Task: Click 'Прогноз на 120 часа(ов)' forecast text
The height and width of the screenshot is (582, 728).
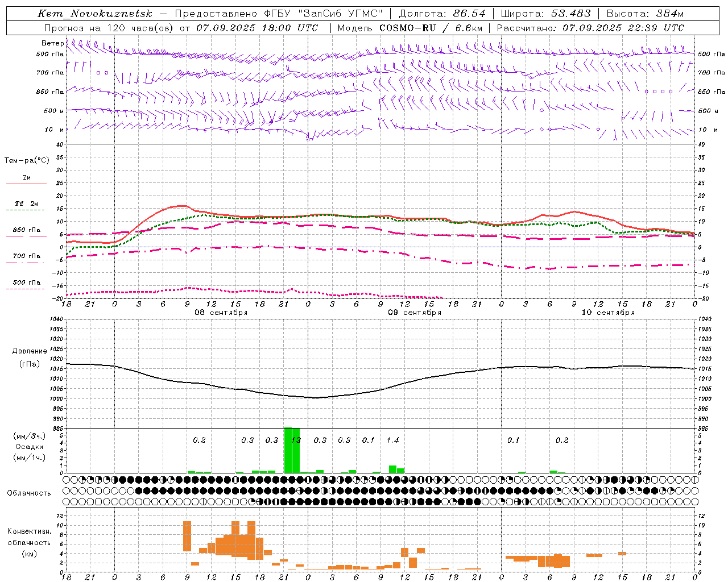Action: pos(109,28)
